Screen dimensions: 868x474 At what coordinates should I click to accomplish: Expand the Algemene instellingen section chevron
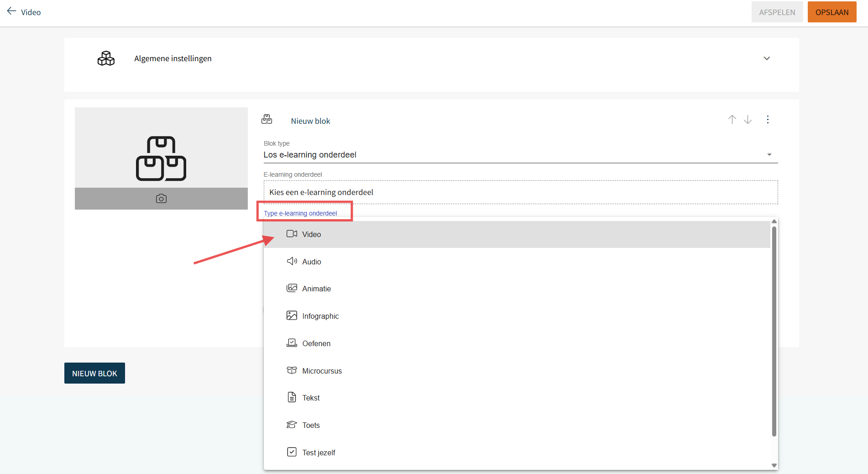(767, 58)
